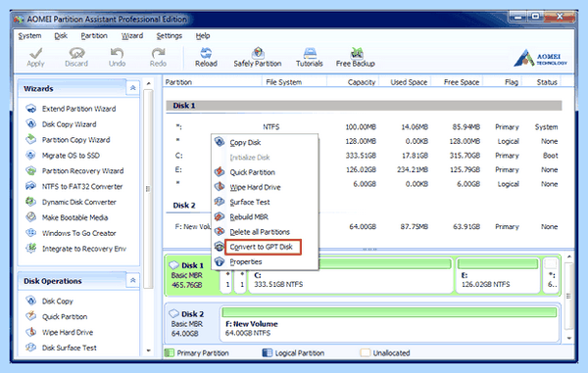Click the Discard toolbar icon

pyautogui.click(x=76, y=53)
